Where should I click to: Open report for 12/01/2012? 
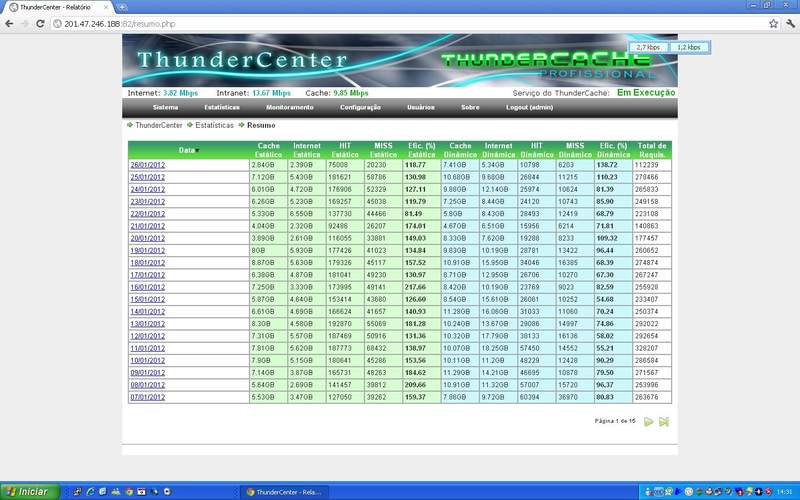click(147, 336)
